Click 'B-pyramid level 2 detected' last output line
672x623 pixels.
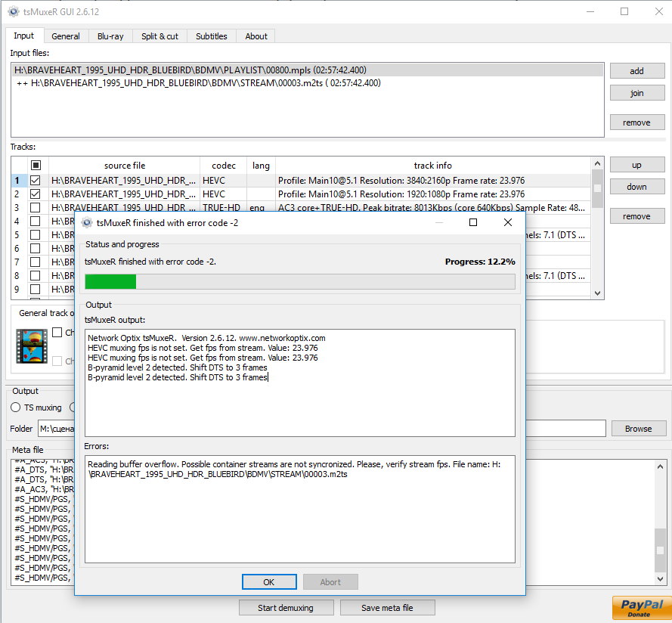click(x=178, y=377)
